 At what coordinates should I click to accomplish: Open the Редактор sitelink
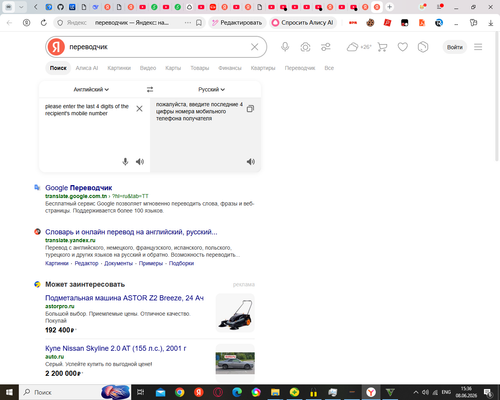click(x=86, y=263)
